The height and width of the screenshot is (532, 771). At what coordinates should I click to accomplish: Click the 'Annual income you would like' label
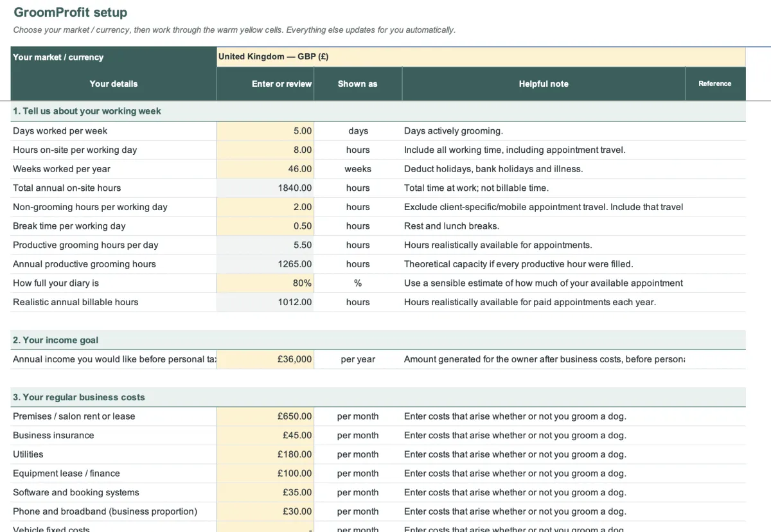(114, 359)
